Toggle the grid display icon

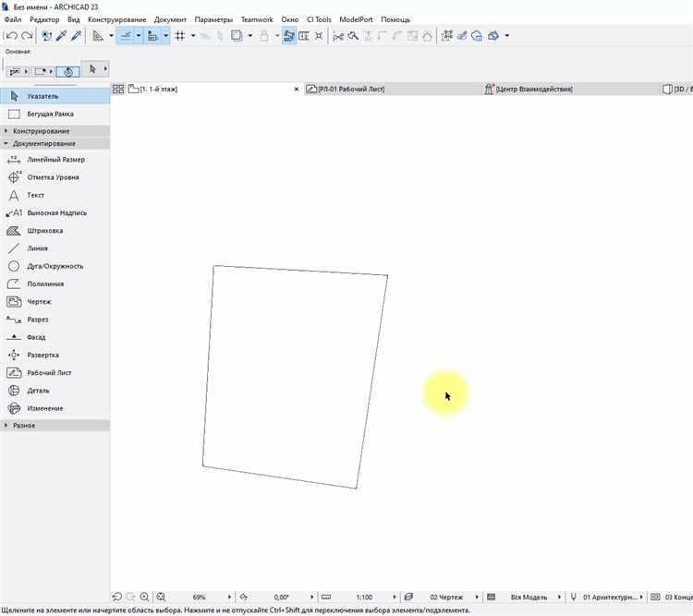180,36
